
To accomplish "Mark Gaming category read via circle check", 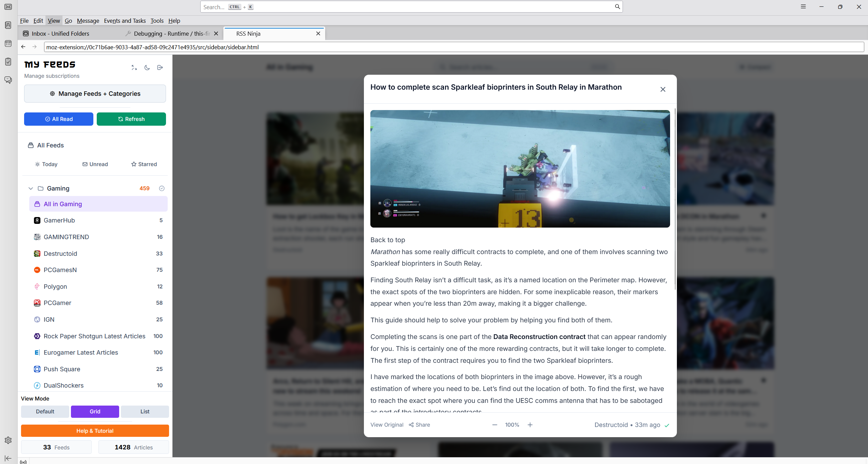I will point(162,188).
